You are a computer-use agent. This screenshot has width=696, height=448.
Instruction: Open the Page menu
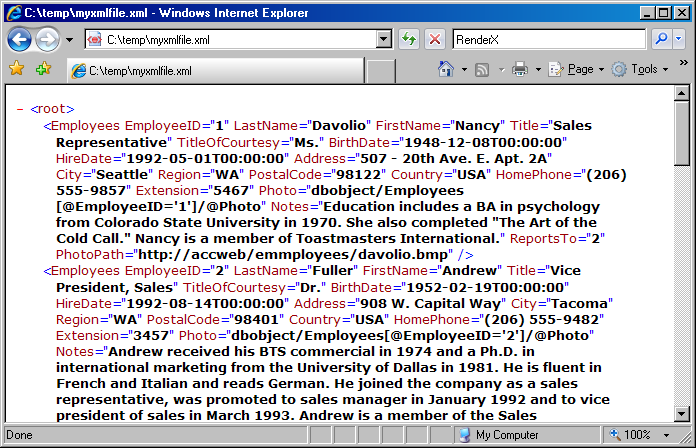pos(579,70)
